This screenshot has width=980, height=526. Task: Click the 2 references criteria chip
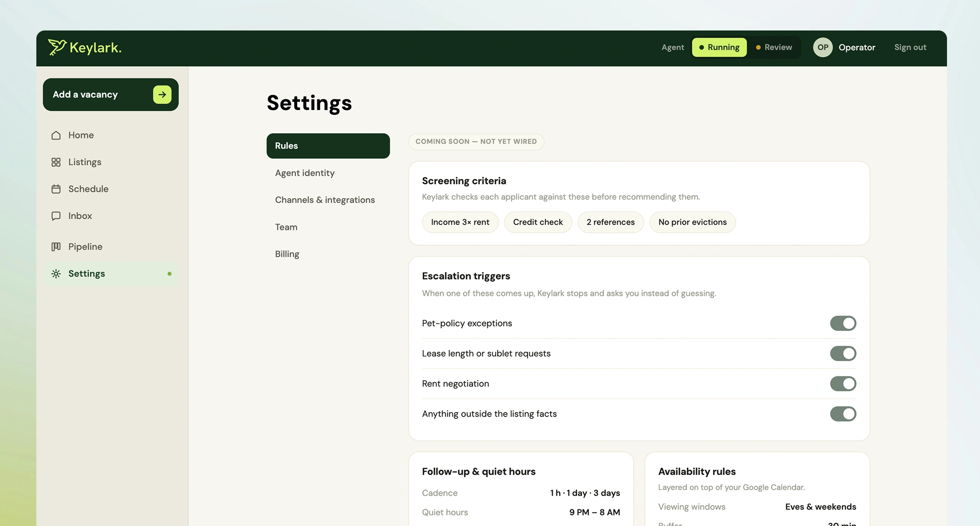click(610, 222)
